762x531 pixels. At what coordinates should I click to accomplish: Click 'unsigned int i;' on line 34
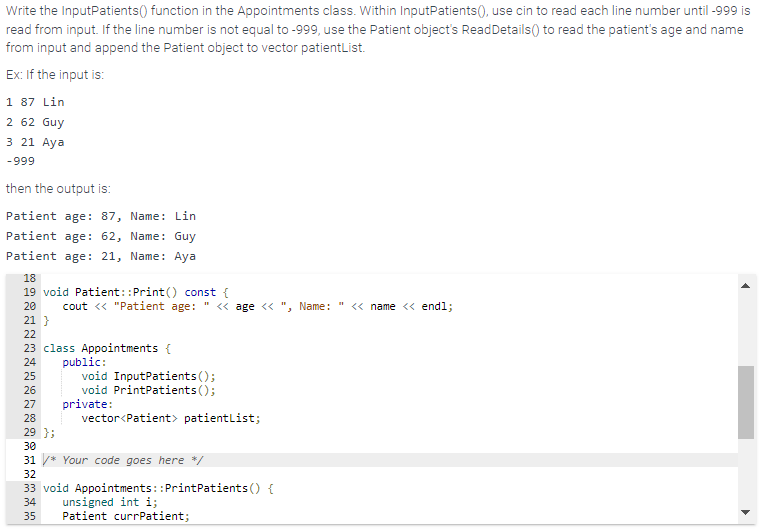click(110, 502)
